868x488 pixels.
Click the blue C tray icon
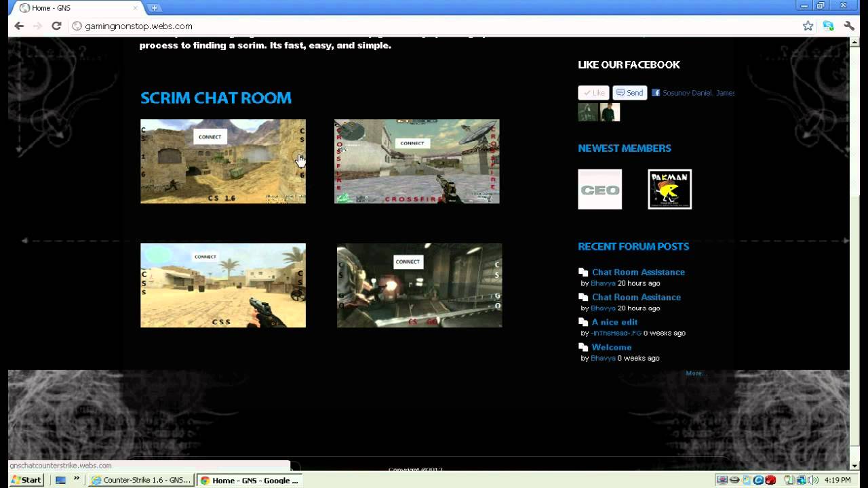(x=758, y=480)
